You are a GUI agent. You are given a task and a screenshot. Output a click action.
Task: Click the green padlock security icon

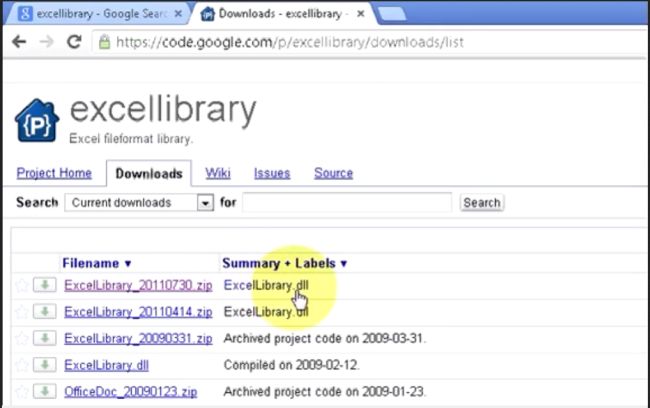[104, 42]
